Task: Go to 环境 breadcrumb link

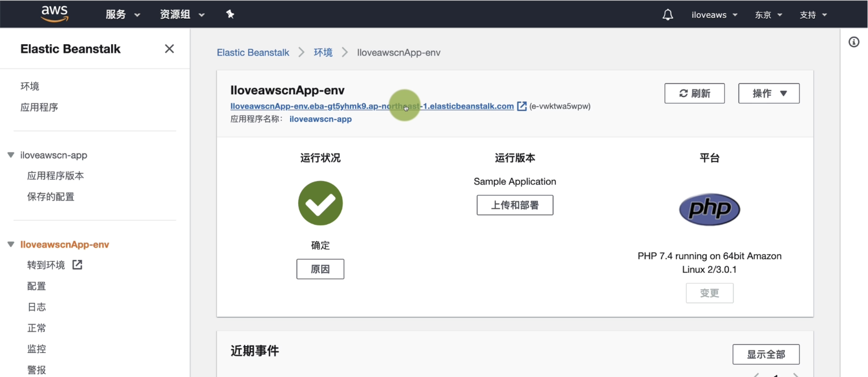Action: (x=323, y=53)
